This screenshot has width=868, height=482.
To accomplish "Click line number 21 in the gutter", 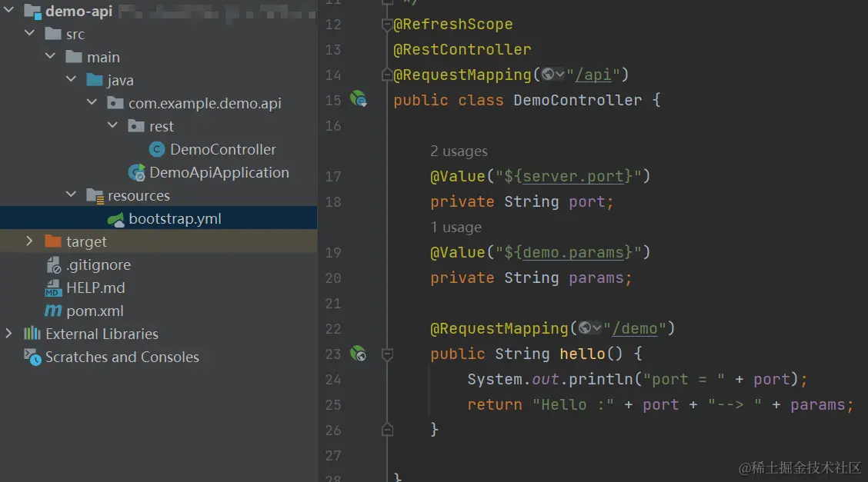I will pos(332,304).
